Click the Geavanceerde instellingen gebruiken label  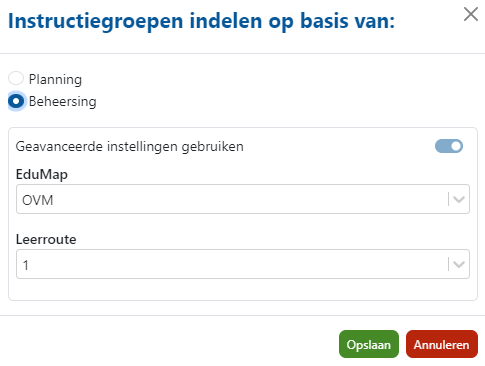130,146
